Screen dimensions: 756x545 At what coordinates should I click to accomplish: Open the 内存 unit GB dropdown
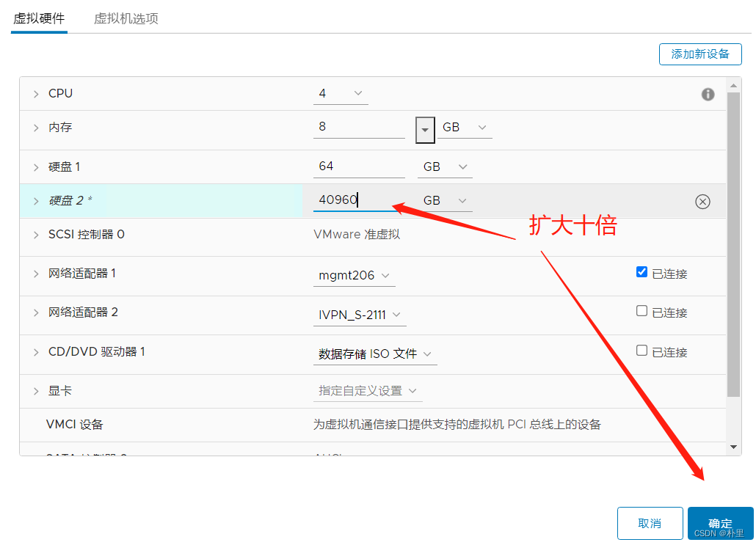point(465,127)
